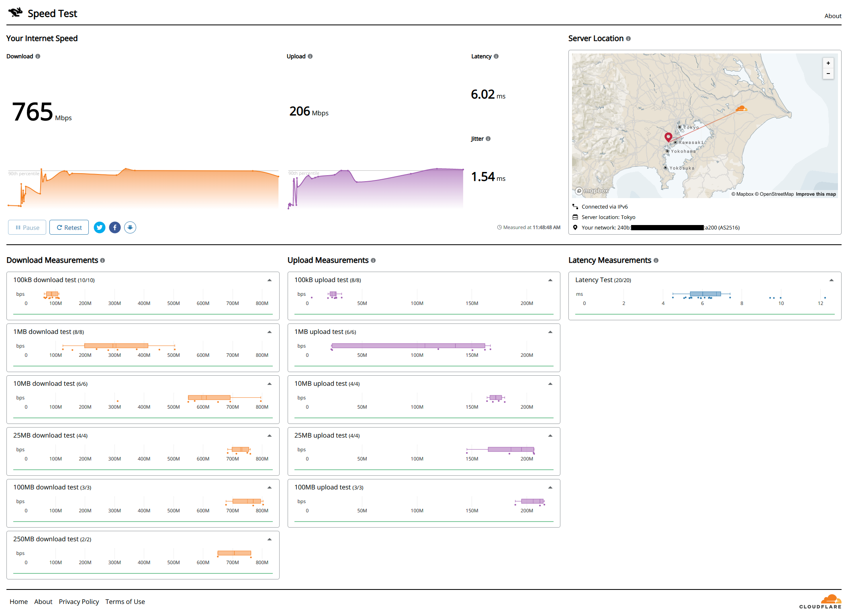
Task: Show the Server Location info icon
Action: (628, 39)
